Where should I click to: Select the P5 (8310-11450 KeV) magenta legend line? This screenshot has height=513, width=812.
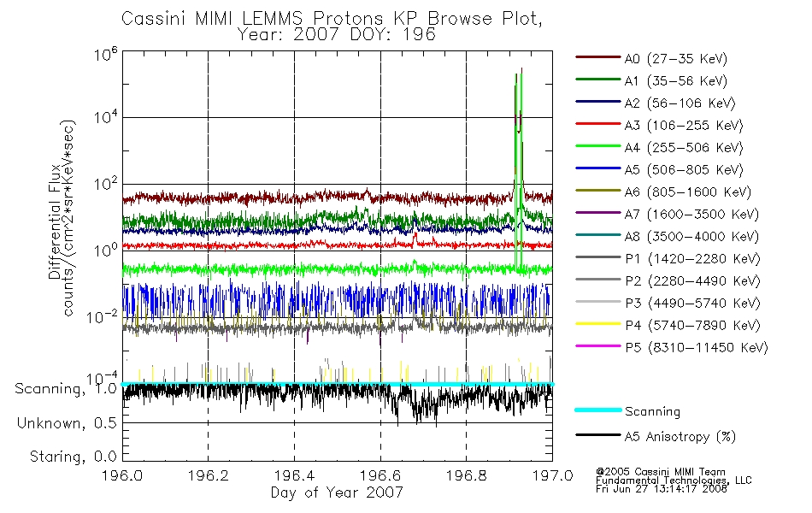[x=598, y=345]
